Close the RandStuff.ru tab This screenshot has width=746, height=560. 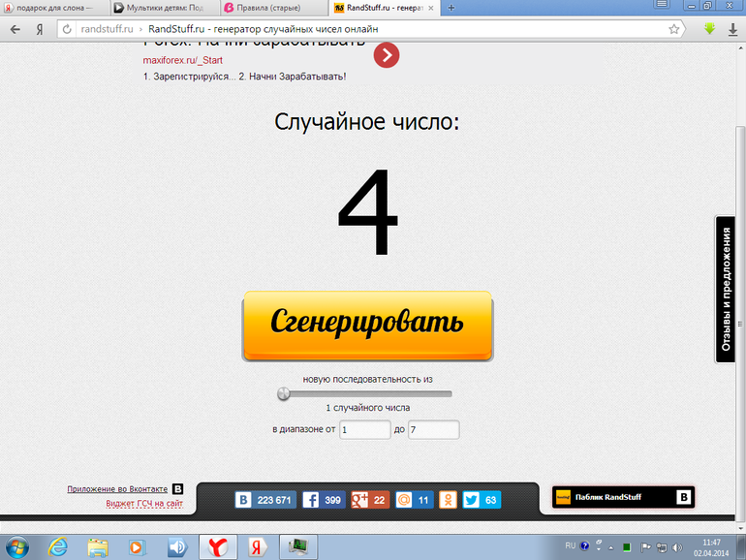tap(431, 8)
